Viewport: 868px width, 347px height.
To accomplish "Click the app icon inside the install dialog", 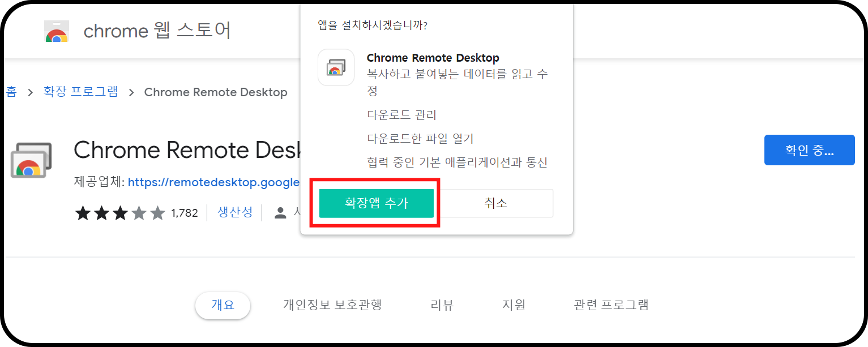I will (336, 67).
